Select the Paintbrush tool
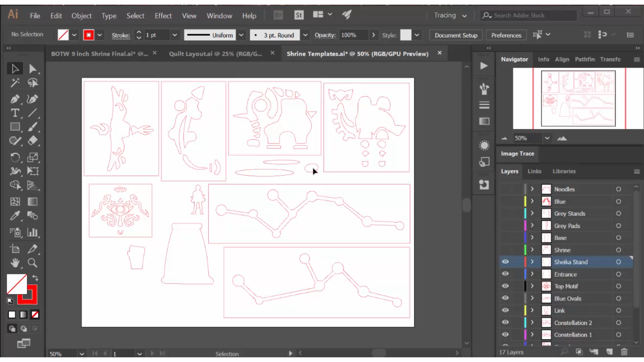 point(33,127)
